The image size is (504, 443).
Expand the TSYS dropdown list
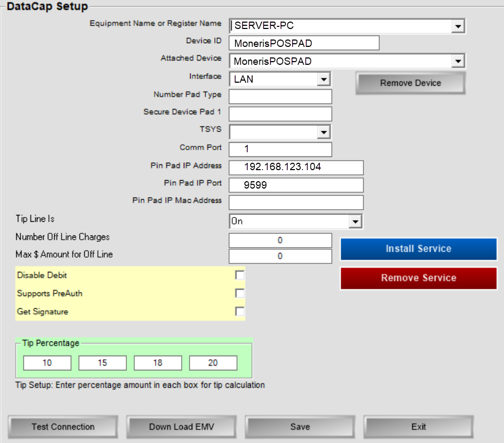coord(324,132)
